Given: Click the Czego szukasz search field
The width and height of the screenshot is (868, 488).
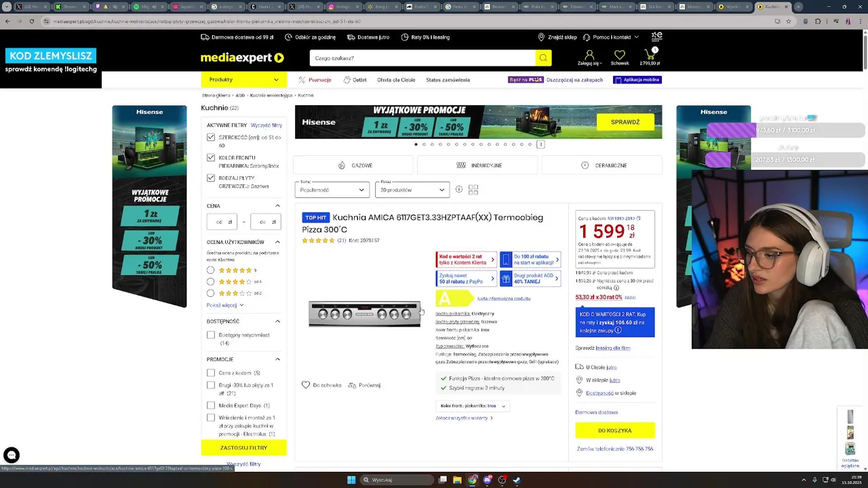Looking at the screenshot, I should point(422,58).
